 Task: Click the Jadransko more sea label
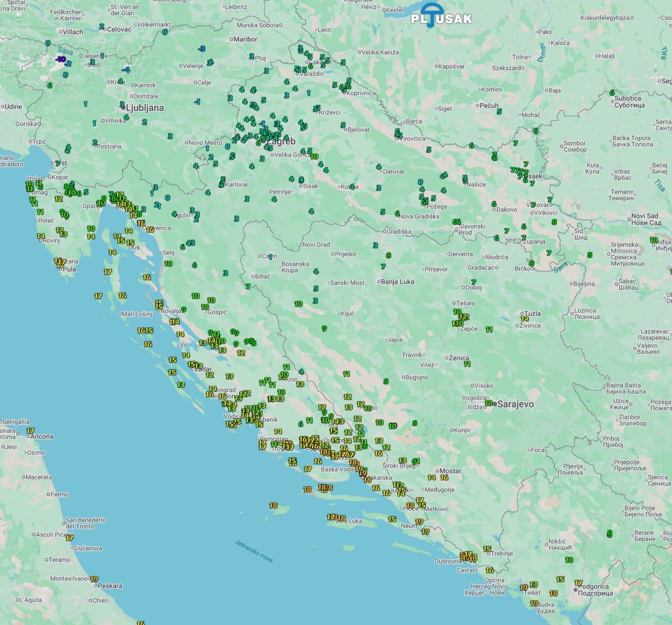(253, 551)
